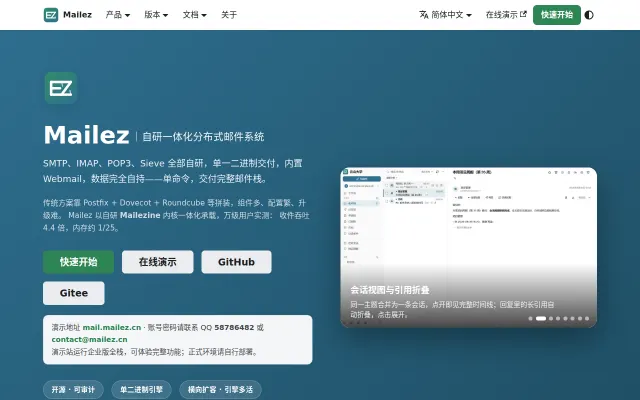Jump to the last carousel slide dot

tap(587, 318)
